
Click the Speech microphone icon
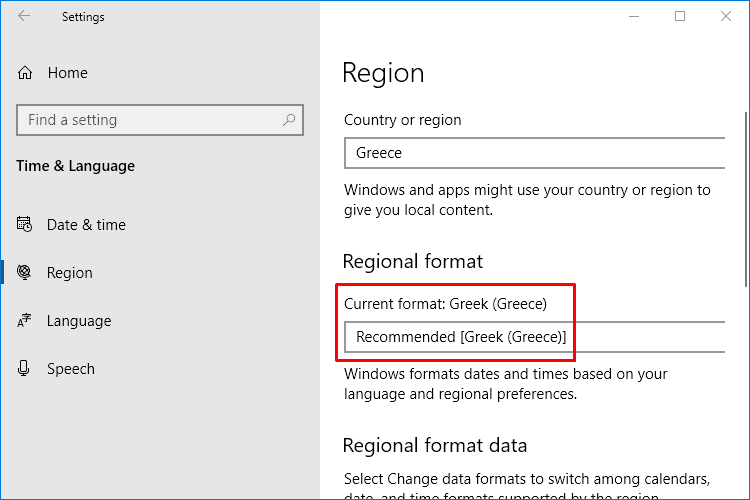(x=23, y=368)
